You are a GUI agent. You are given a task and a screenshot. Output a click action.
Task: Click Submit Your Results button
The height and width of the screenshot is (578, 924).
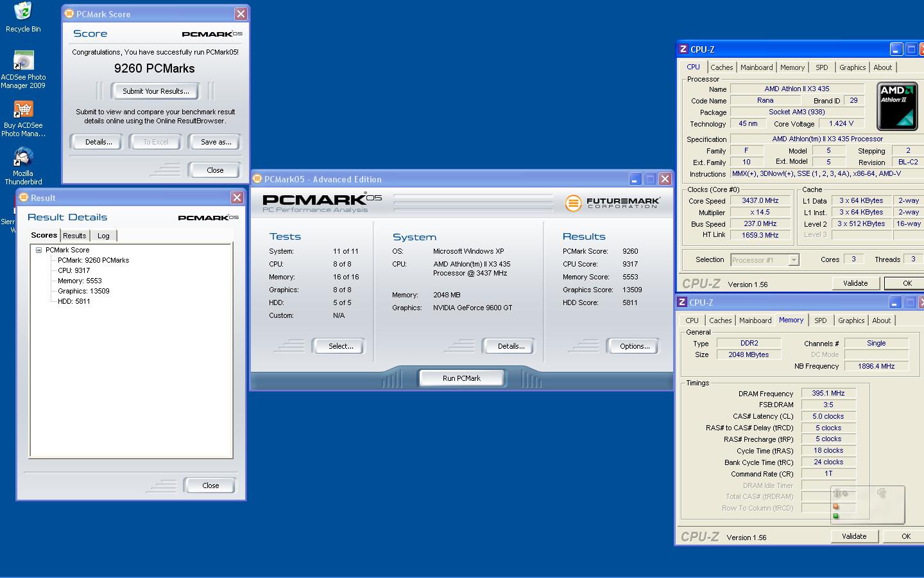(x=156, y=91)
